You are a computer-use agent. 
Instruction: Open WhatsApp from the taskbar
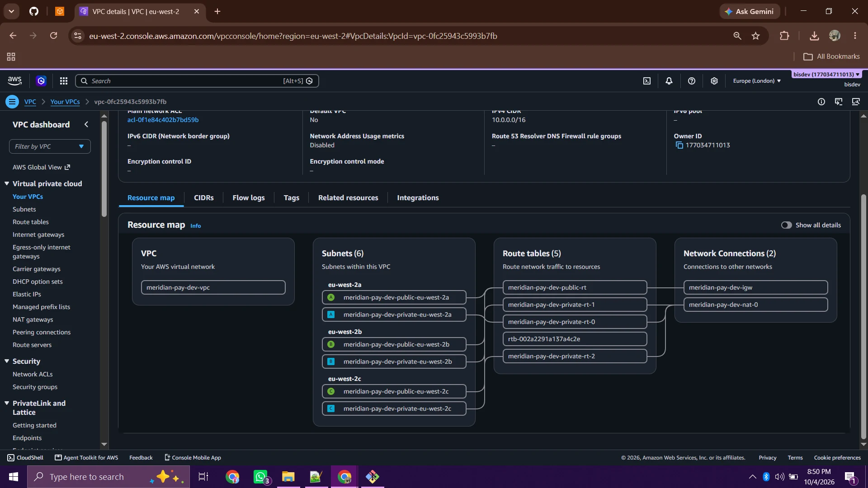pos(261,477)
